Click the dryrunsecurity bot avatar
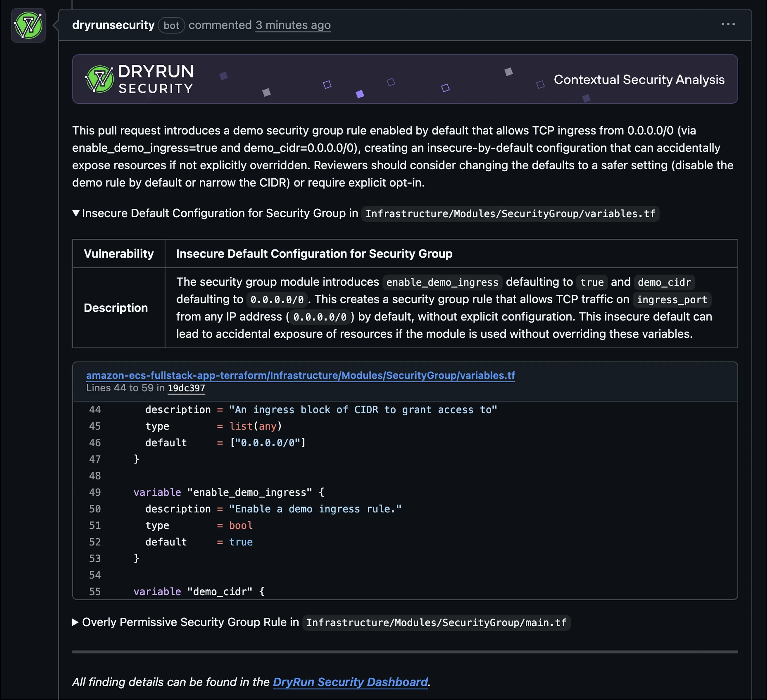This screenshot has width=767, height=700. click(28, 25)
